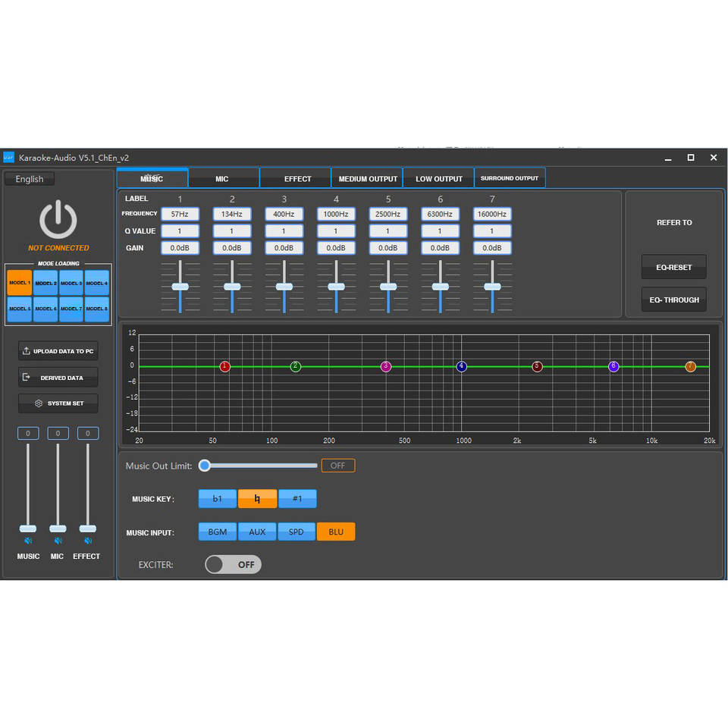Click the 1000Hz frequency field
Image resolution: width=728 pixels, height=728 pixels.
(336, 215)
